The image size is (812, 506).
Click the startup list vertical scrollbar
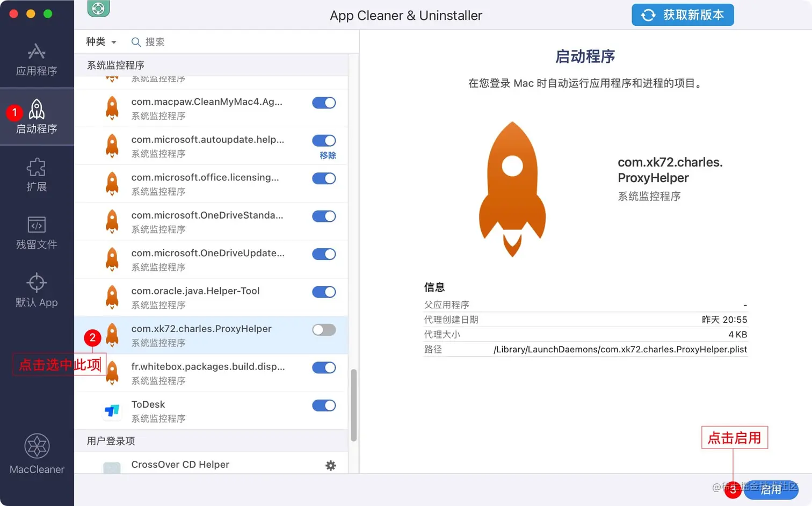click(x=353, y=405)
